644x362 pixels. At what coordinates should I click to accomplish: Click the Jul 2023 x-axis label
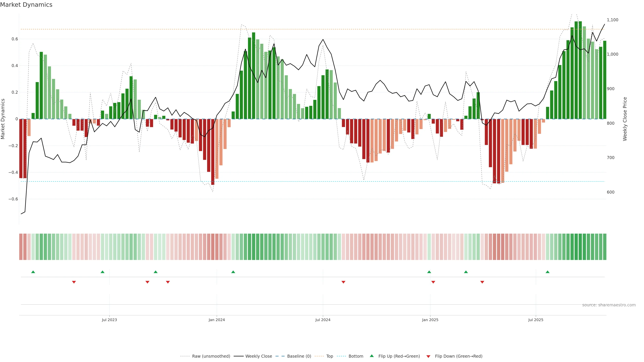tap(109, 320)
